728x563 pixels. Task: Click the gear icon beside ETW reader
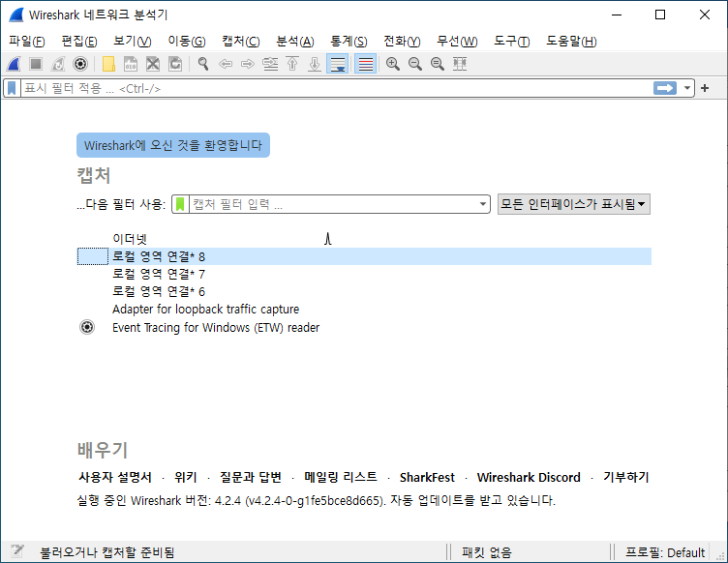(x=87, y=327)
